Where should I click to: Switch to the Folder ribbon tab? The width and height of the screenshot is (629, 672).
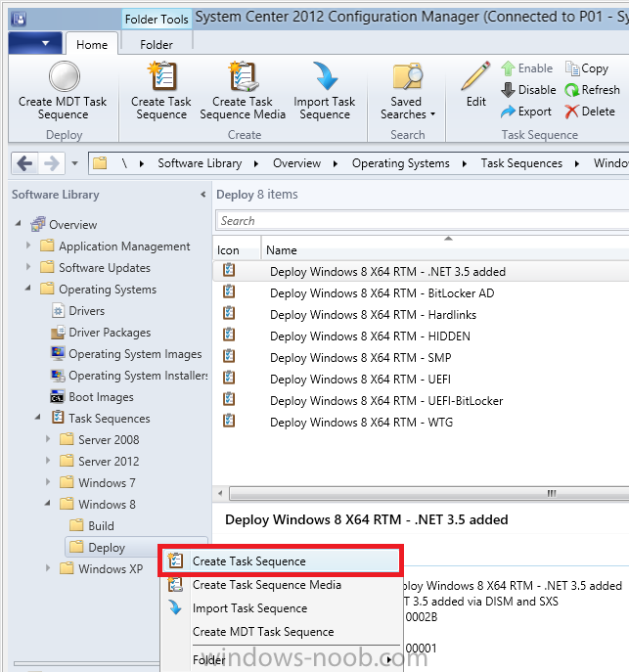157,45
